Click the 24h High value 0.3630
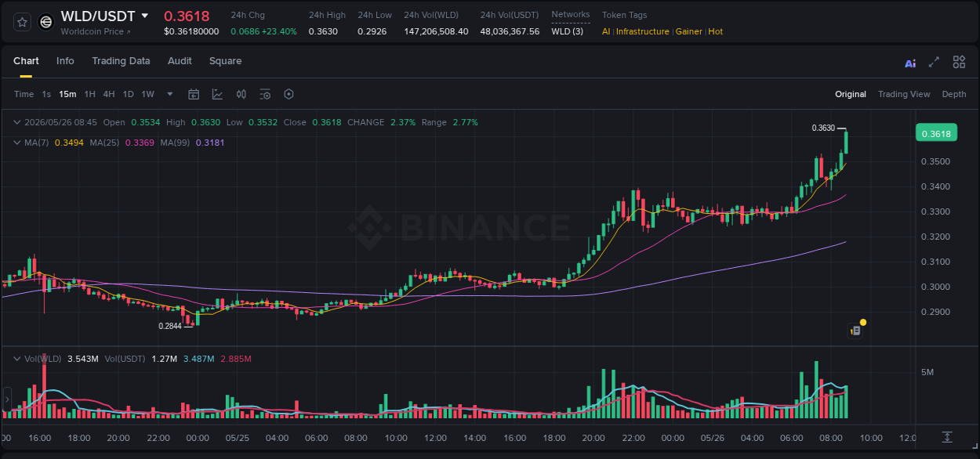 click(x=323, y=31)
